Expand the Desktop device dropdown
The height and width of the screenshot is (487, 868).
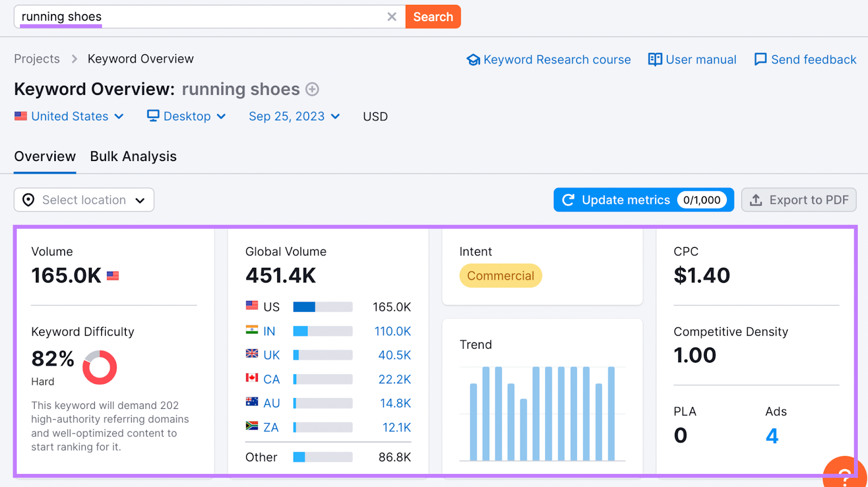[x=187, y=117]
